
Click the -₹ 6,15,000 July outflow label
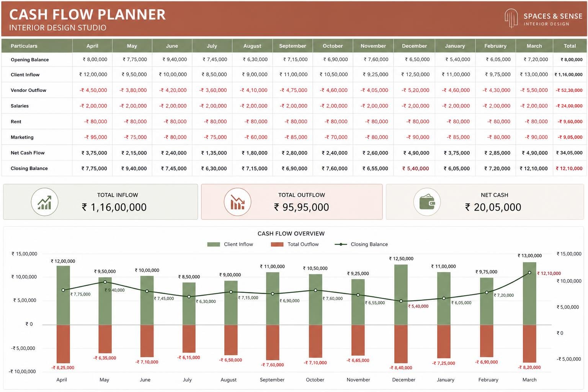189,358
